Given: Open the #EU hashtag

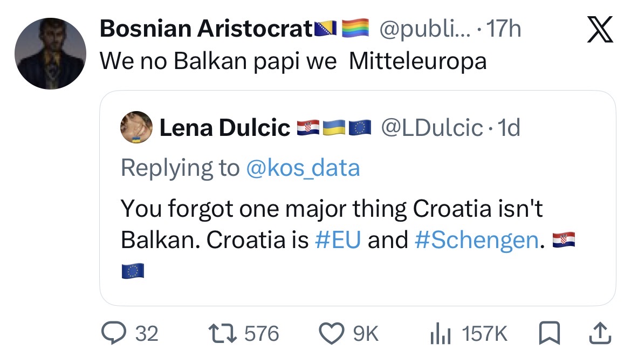Looking at the screenshot, I should click(x=338, y=240).
